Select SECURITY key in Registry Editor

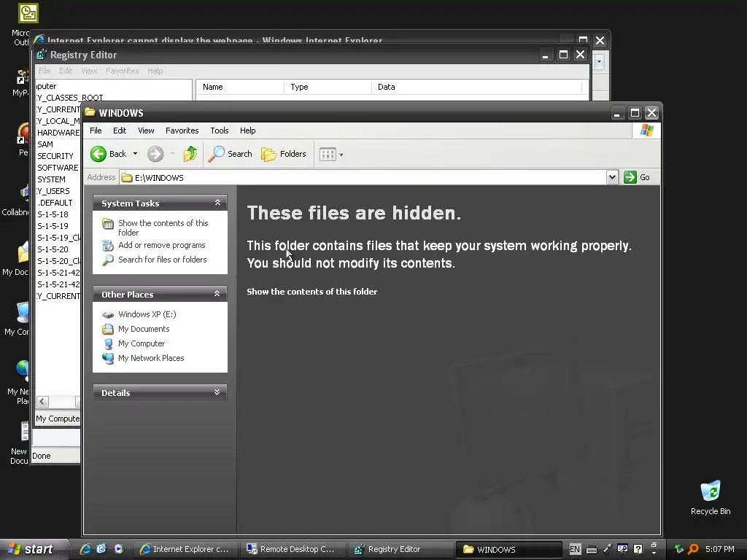click(x=55, y=156)
